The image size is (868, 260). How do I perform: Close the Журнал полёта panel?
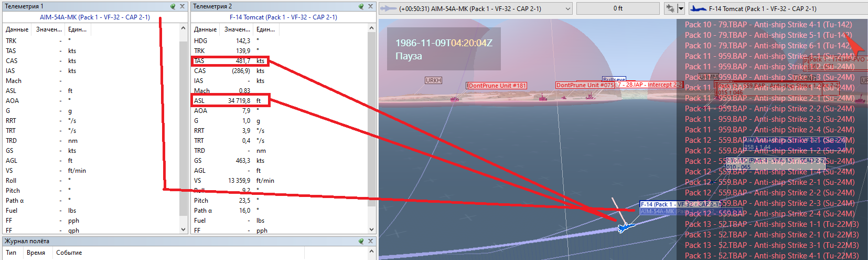(370, 241)
